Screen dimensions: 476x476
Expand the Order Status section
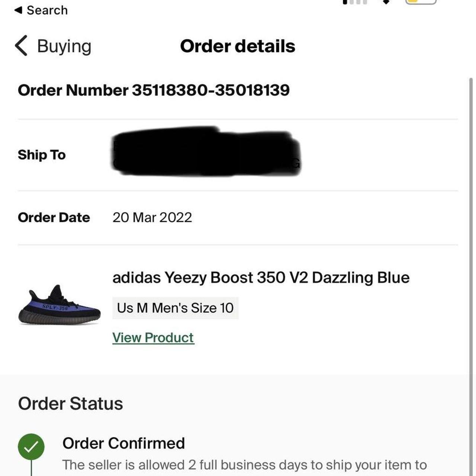coord(71,403)
